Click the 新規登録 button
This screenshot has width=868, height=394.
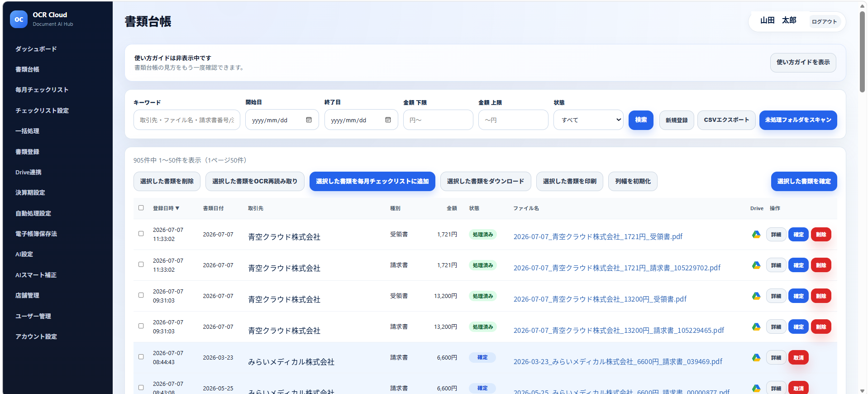click(677, 120)
